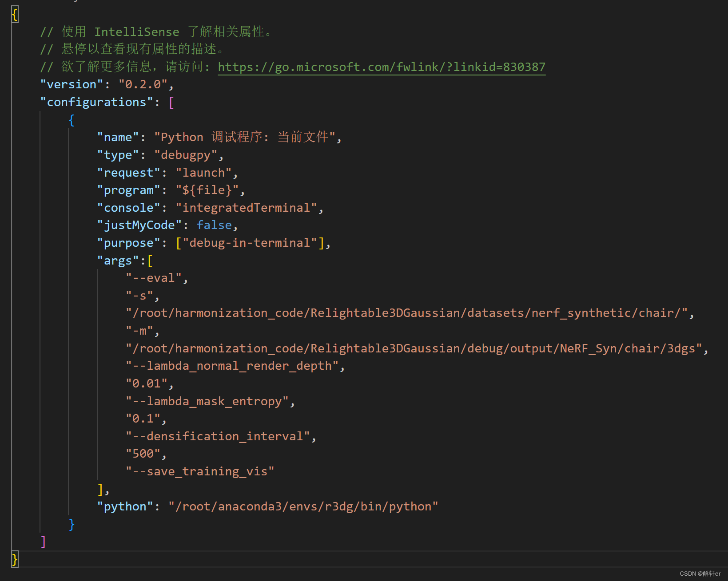Click the yellow opening brace on the first line
This screenshot has width=728, height=581.
click(x=15, y=14)
